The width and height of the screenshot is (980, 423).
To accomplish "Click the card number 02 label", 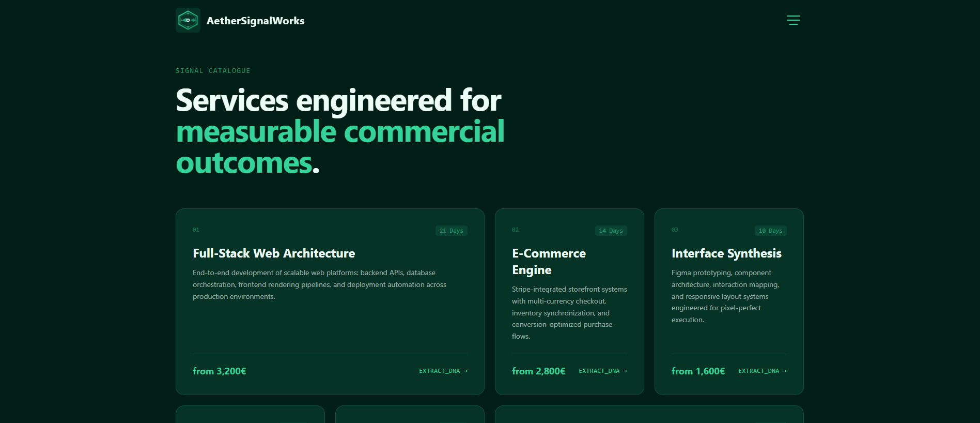I will (x=515, y=230).
